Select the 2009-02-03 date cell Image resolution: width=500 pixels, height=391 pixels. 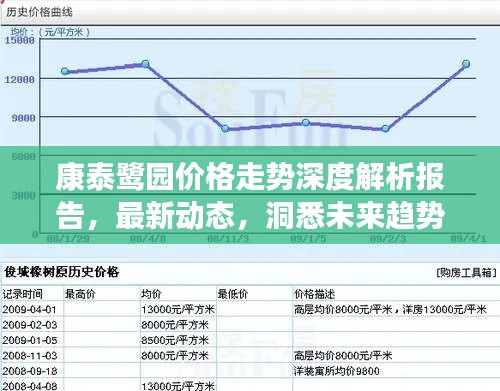pos(30,325)
